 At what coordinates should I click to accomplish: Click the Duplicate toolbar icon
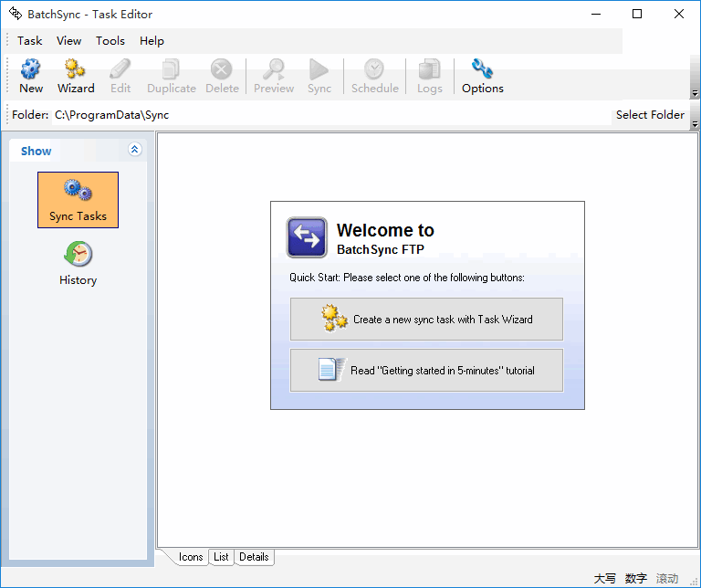(172, 76)
